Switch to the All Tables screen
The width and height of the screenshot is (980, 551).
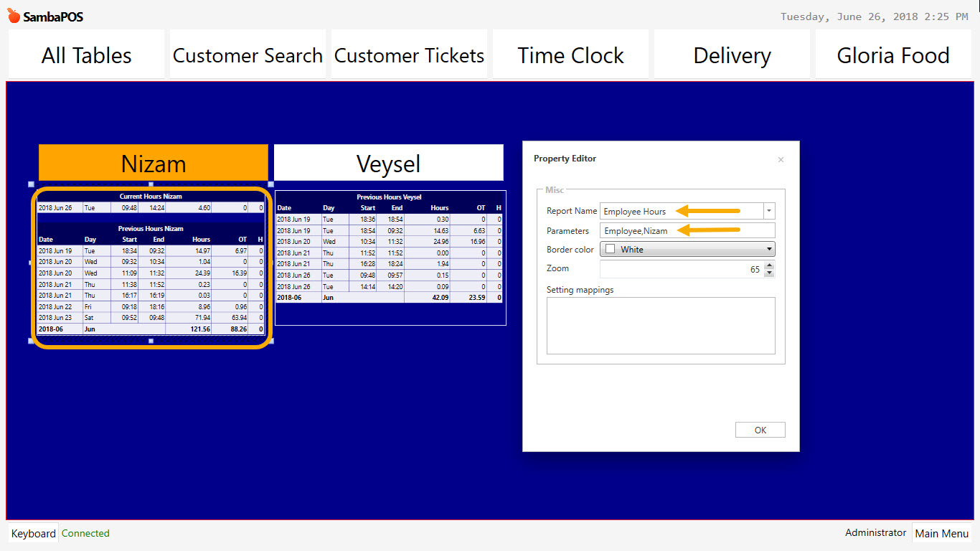85,55
